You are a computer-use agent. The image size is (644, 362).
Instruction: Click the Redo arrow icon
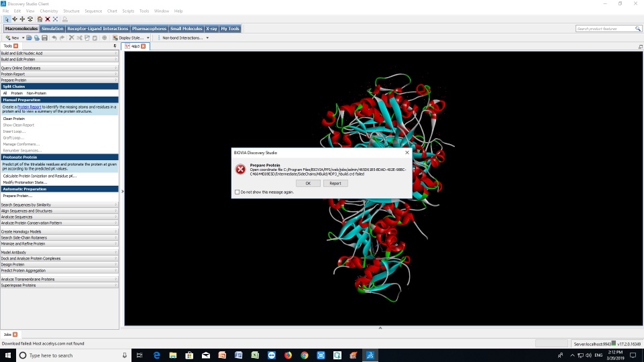point(62,38)
